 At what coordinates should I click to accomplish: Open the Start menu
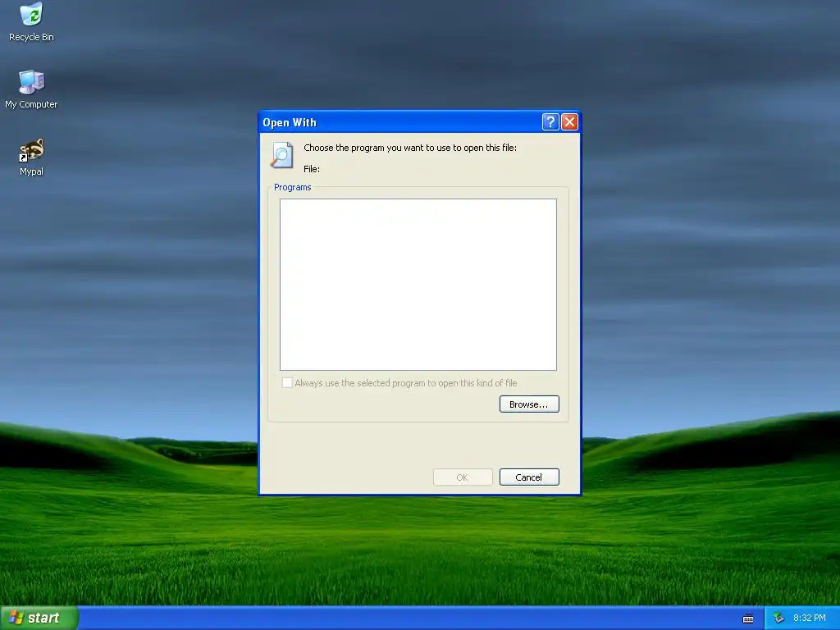(39, 618)
